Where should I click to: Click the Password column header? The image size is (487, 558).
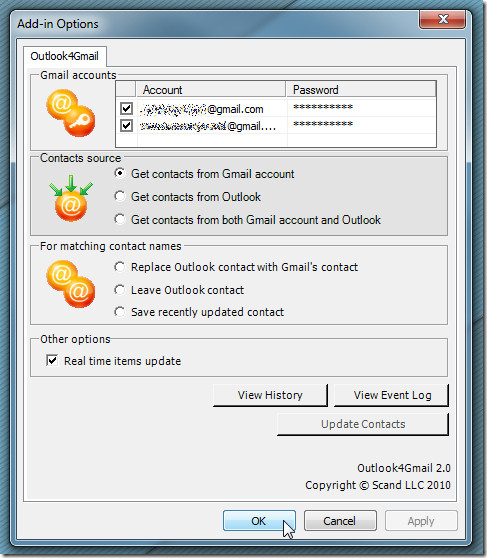pyautogui.click(x=361, y=89)
